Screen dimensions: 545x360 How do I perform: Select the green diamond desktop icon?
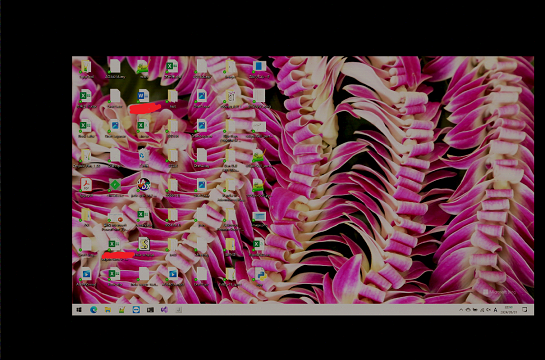(115, 185)
